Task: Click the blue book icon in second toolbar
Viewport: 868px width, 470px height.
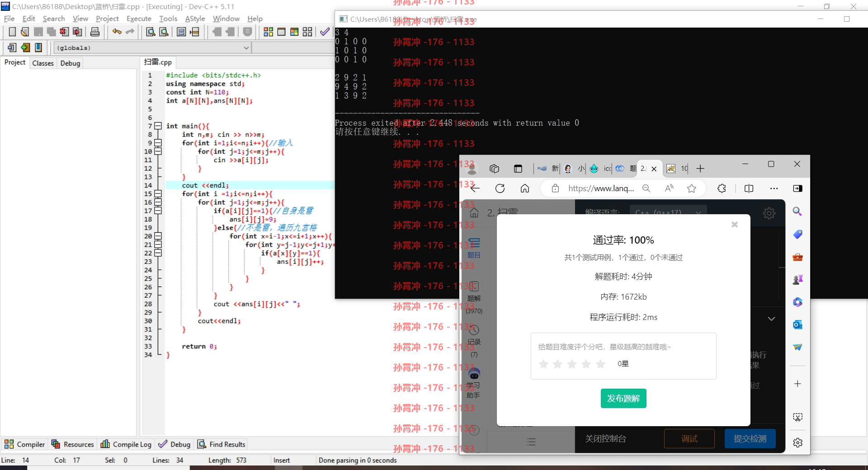Action: [38, 47]
